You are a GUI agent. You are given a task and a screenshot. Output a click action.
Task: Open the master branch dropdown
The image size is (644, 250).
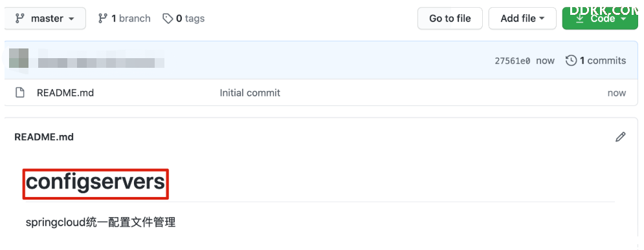click(x=45, y=19)
